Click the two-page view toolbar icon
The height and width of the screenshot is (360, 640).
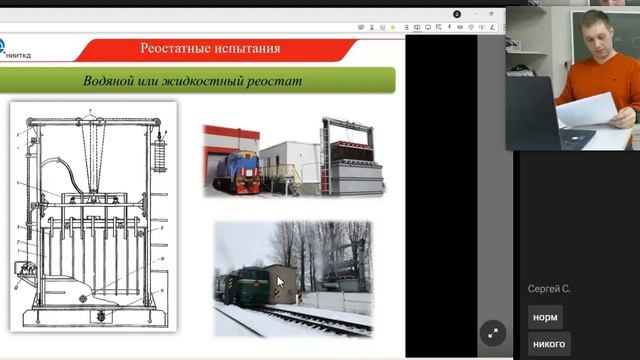(417, 27)
